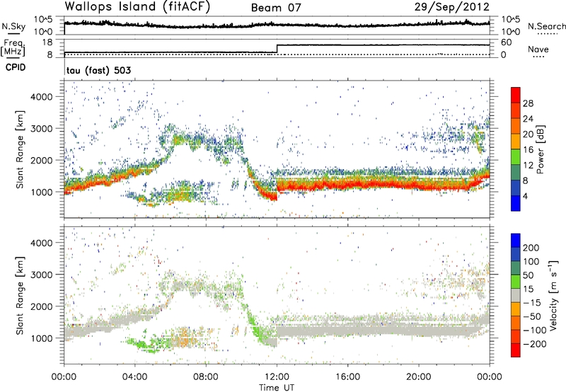This screenshot has width=566, height=392.
Task: Click the 1000 label on velocity panel axis
Action: click(42, 338)
